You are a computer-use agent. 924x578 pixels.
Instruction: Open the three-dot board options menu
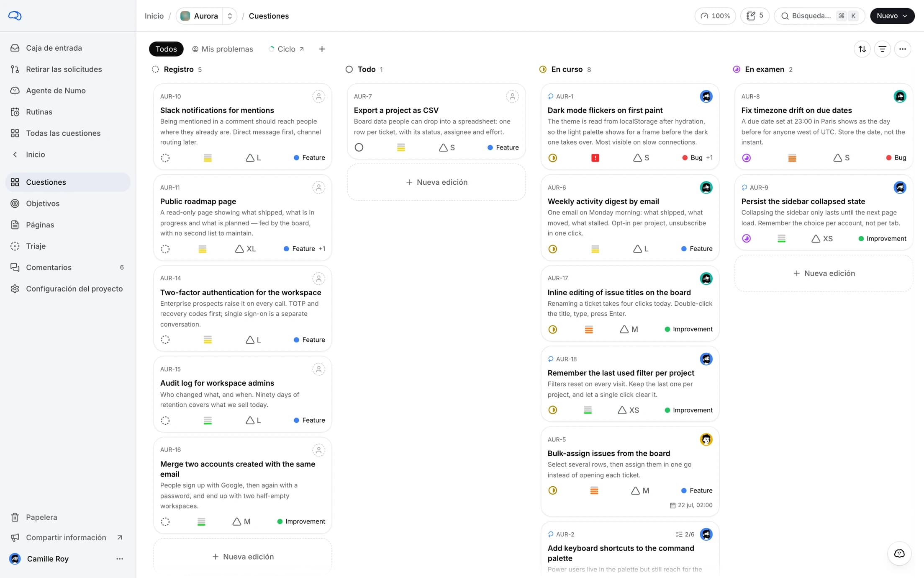tap(903, 49)
